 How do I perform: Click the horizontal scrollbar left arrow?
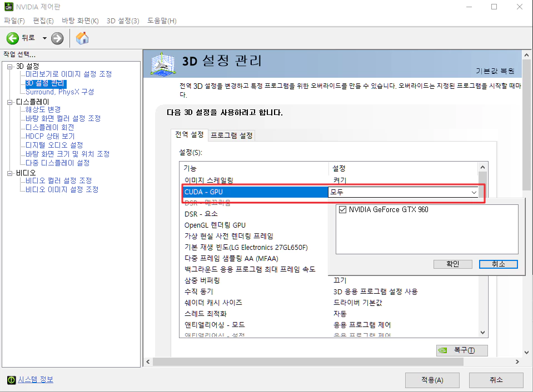pyautogui.click(x=148, y=362)
